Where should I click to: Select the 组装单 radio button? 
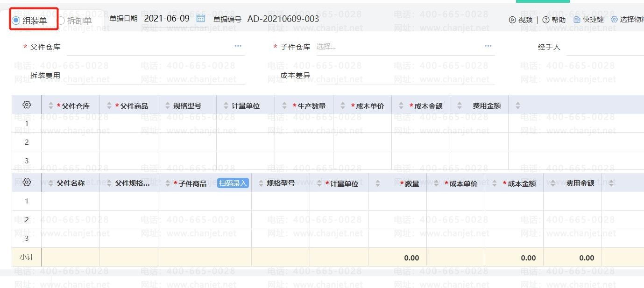pyautogui.click(x=16, y=20)
